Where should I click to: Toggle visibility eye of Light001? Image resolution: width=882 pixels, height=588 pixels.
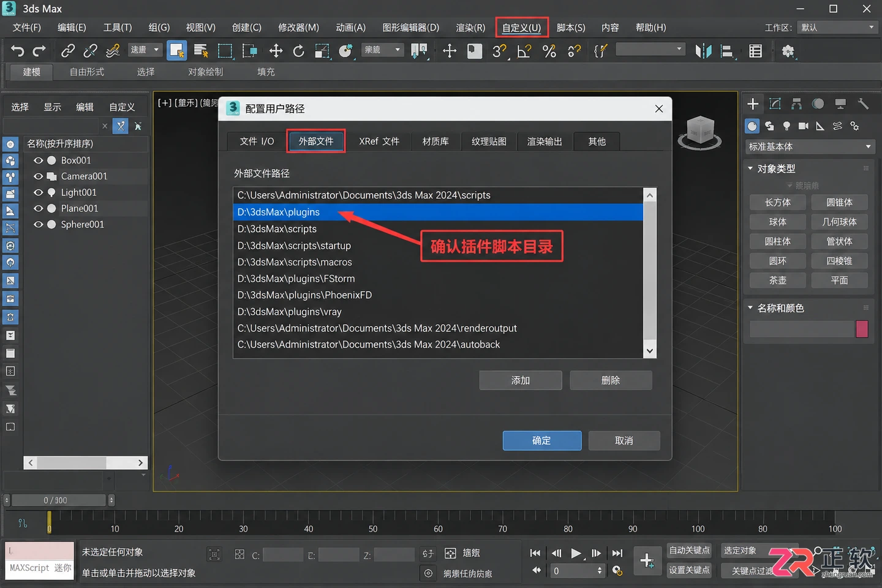pos(39,192)
